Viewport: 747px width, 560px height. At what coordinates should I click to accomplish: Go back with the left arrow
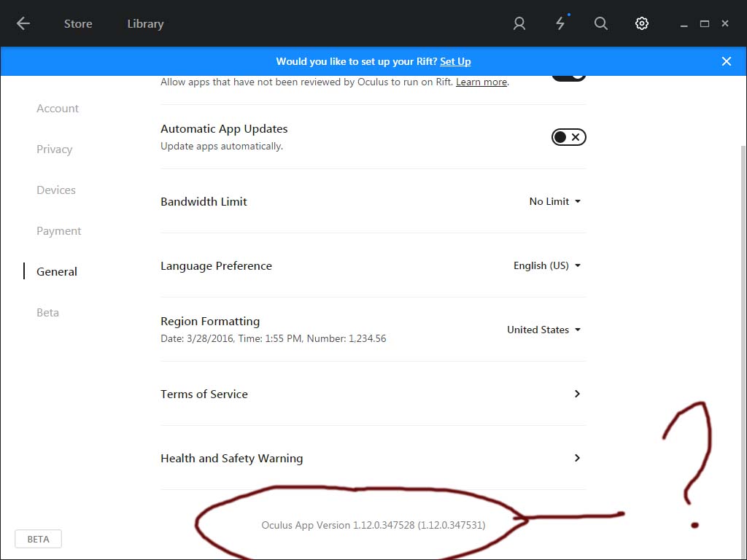click(x=23, y=23)
